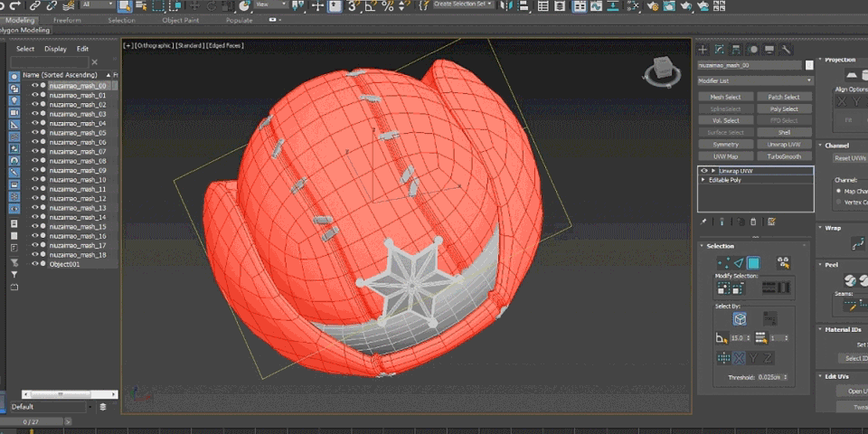Viewport: 868px width, 434px height.
Task: Click the Symmetry modifier button
Action: point(726,145)
